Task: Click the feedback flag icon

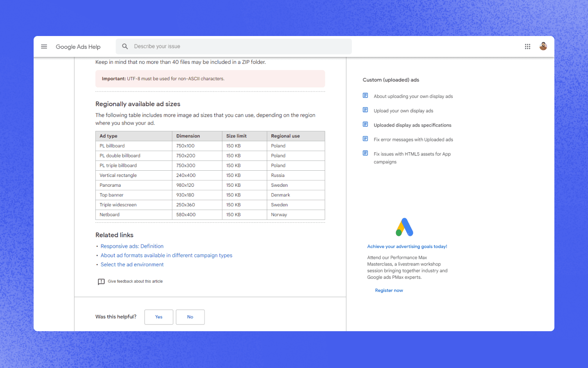Action: click(101, 281)
